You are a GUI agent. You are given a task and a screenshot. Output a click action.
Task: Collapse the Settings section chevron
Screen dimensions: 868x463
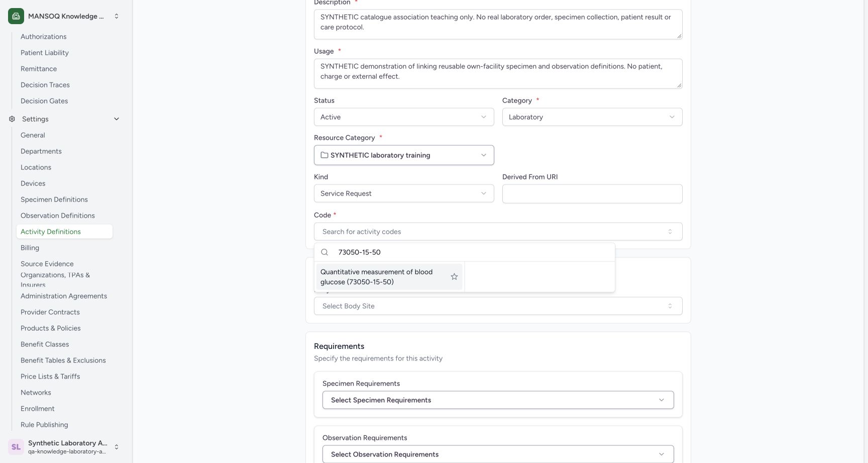coord(117,119)
